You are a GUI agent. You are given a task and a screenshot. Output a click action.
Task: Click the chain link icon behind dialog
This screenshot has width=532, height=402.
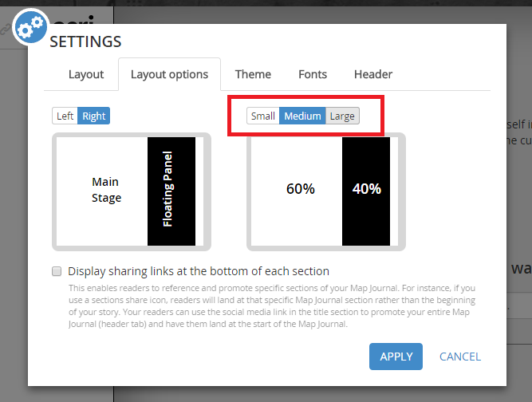pos(6,28)
